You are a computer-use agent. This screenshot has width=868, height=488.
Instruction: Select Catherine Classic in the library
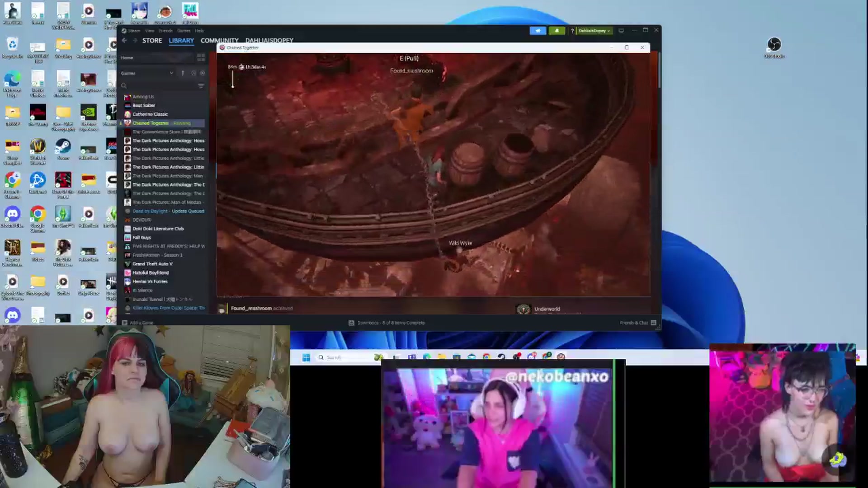pos(150,114)
